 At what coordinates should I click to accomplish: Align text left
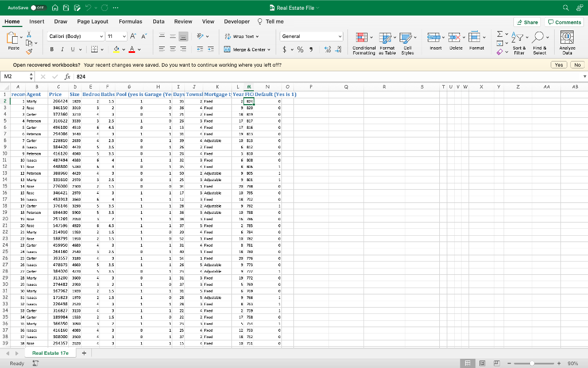(162, 49)
